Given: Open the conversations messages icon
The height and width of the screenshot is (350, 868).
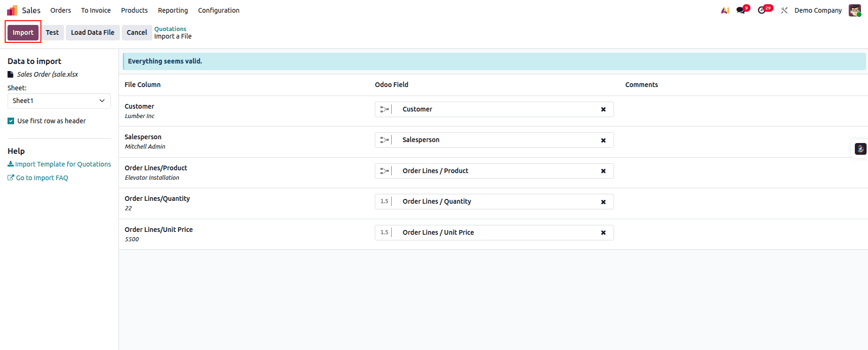Looking at the screenshot, I should tap(742, 10).
